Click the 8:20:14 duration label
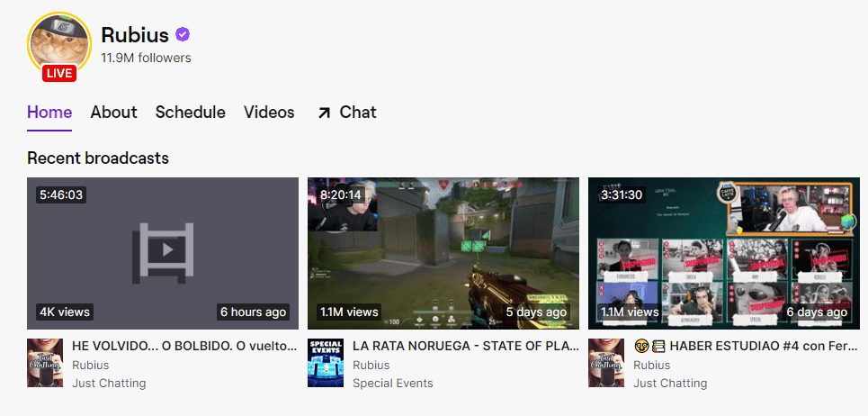Viewport: 868px width, 416px height. 341,195
